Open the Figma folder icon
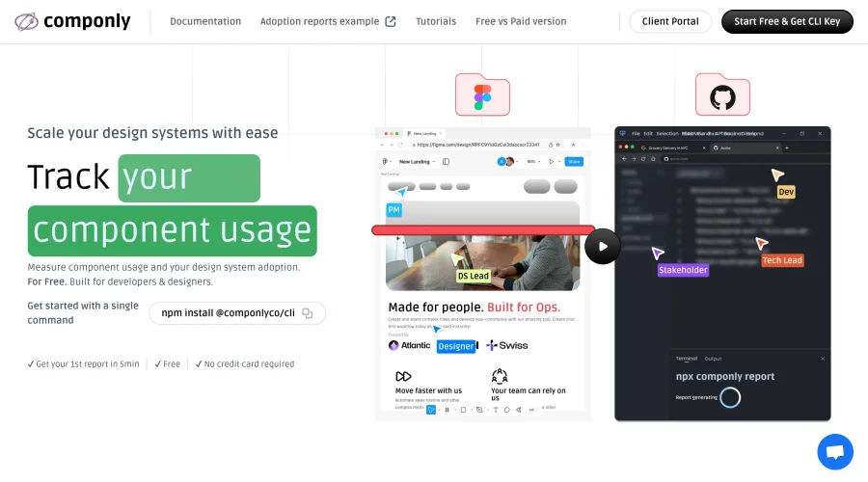Screen dimensions: 868x482 pyautogui.click(x=482, y=94)
